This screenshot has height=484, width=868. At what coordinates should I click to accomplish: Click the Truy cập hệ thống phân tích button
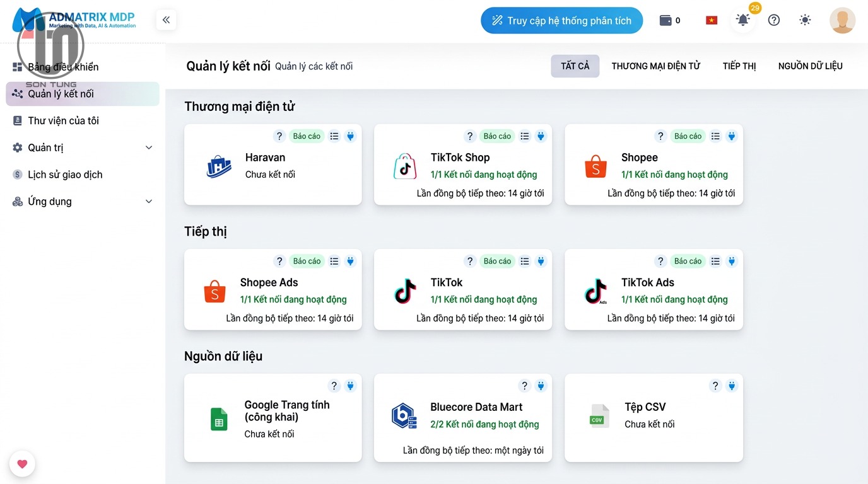[561, 20]
